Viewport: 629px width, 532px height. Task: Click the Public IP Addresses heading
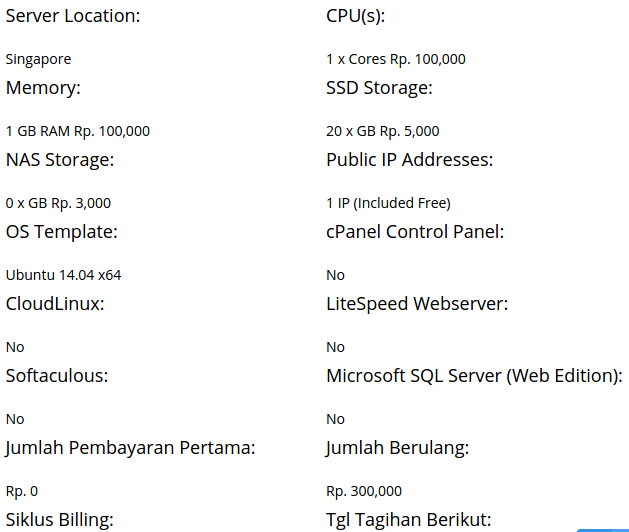[x=410, y=160]
